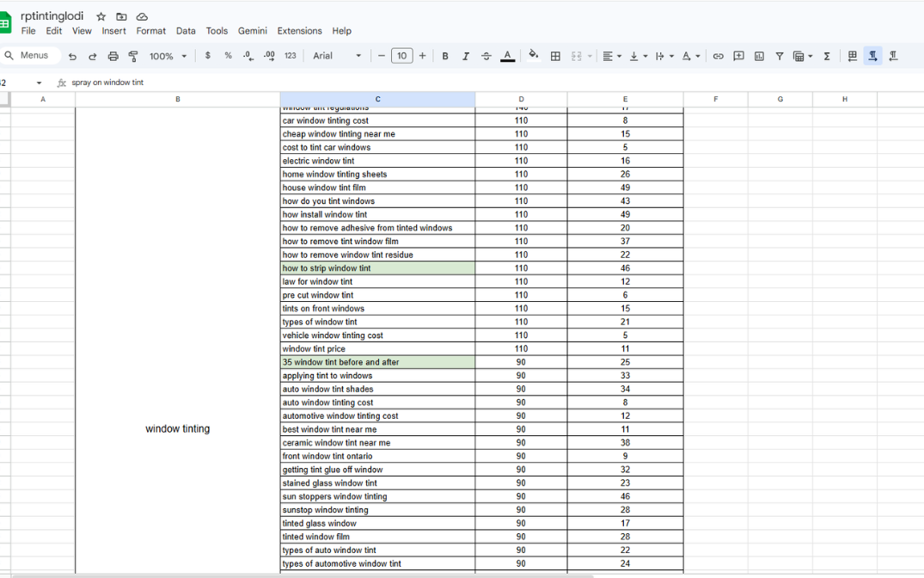This screenshot has height=578, width=924.
Task: Print the spreadsheet using printer icon
Action: click(113, 56)
